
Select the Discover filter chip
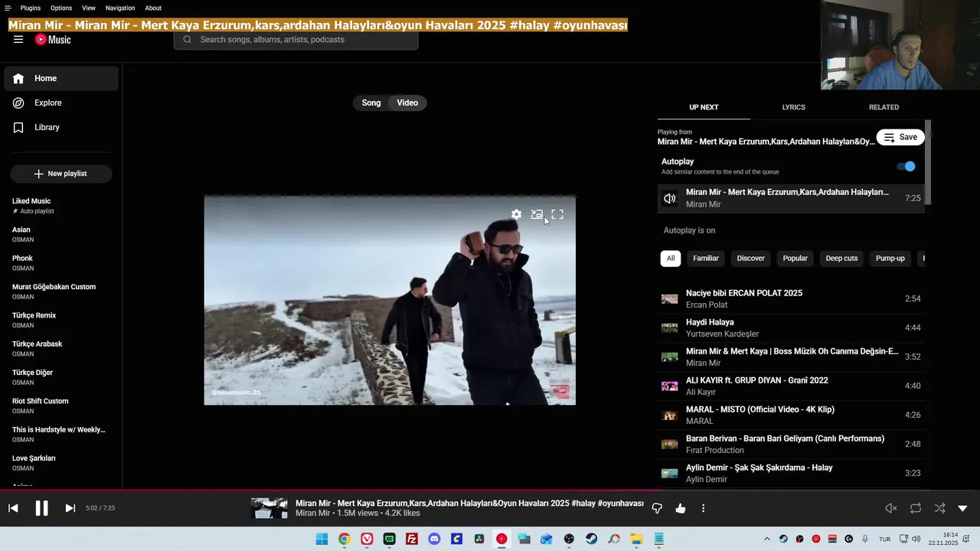pyautogui.click(x=750, y=259)
